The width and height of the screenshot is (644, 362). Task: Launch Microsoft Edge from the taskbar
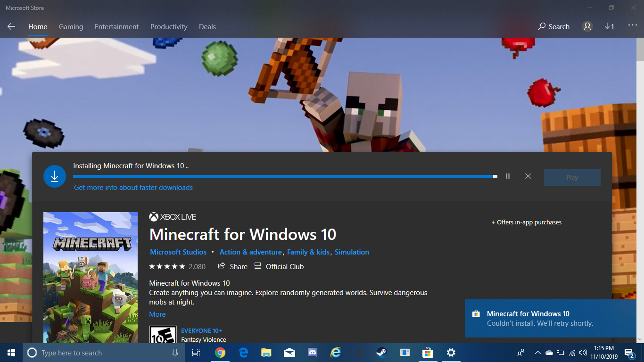(x=243, y=353)
